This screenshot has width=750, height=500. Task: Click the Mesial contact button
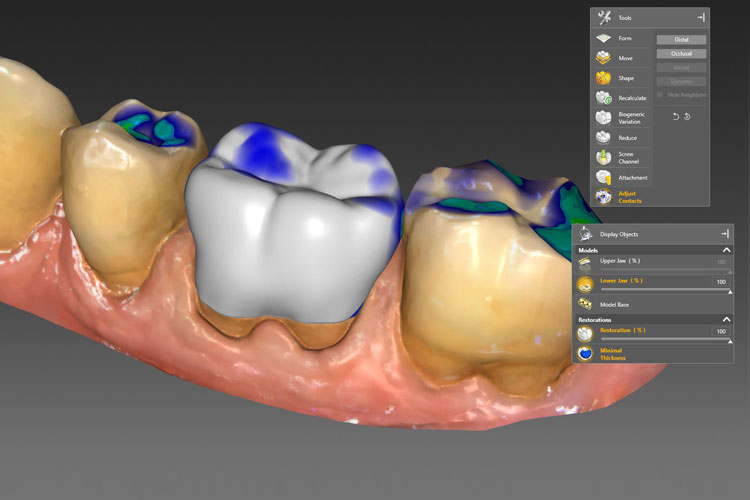point(681,67)
